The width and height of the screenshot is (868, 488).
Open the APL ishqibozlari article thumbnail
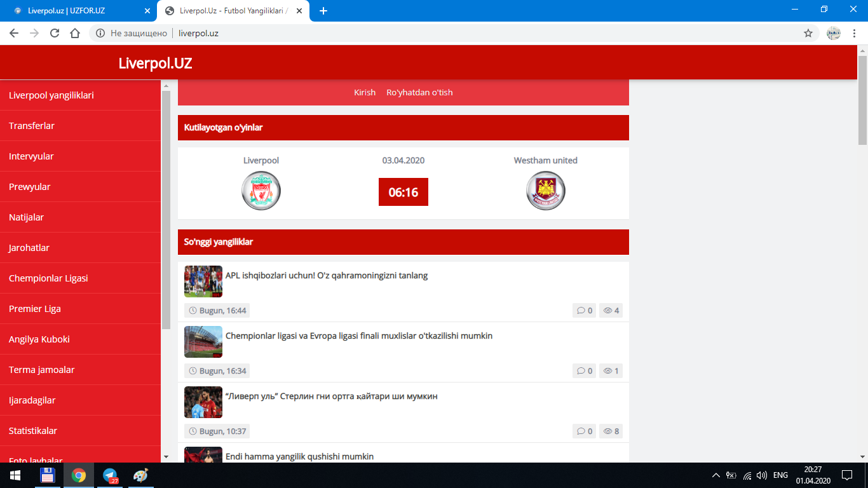click(203, 281)
